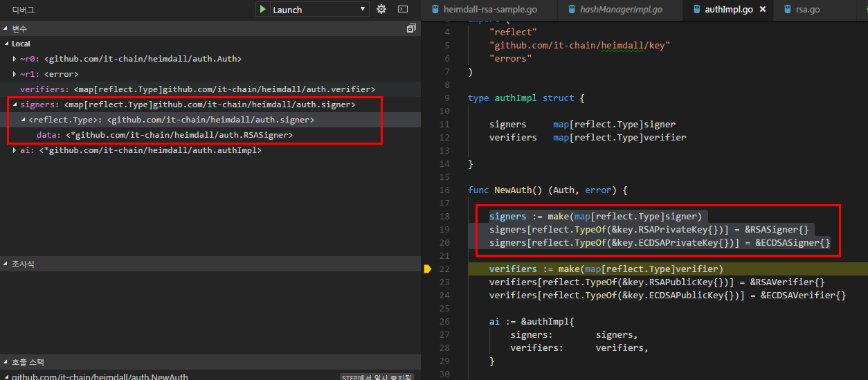The image size is (868, 380).
Task: Click the &ECDSAVerifier{} assignment line
Action: (667, 296)
